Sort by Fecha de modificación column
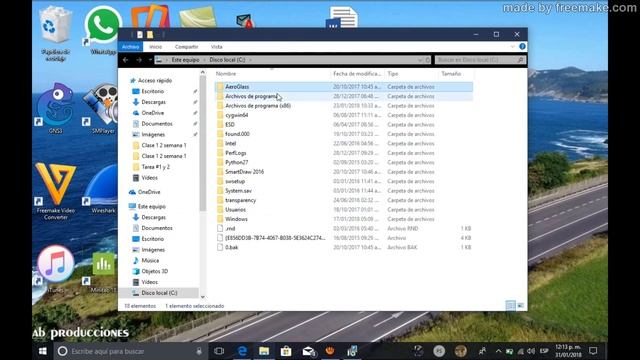640x360 pixels. point(357,74)
